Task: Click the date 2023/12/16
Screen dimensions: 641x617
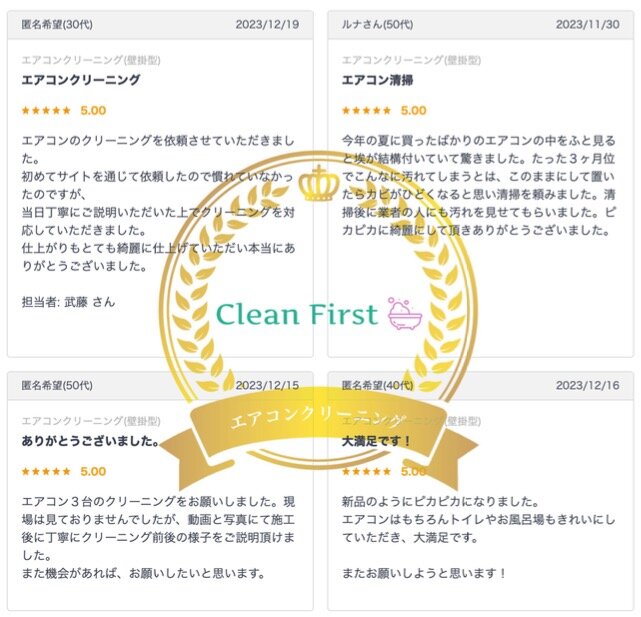Action: (588, 385)
